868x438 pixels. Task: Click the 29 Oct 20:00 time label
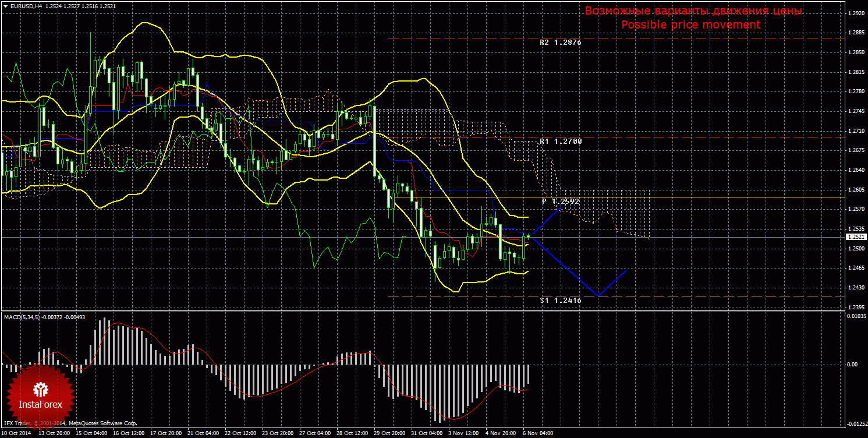(x=388, y=433)
